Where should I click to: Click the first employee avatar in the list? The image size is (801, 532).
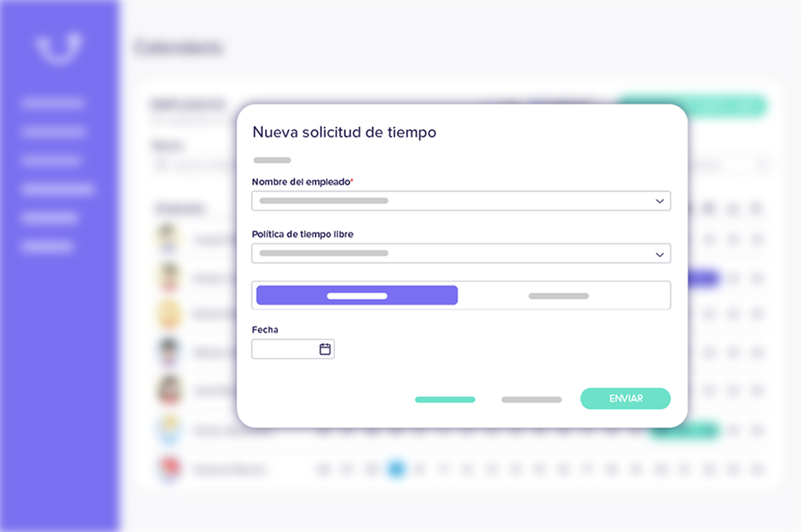168,238
